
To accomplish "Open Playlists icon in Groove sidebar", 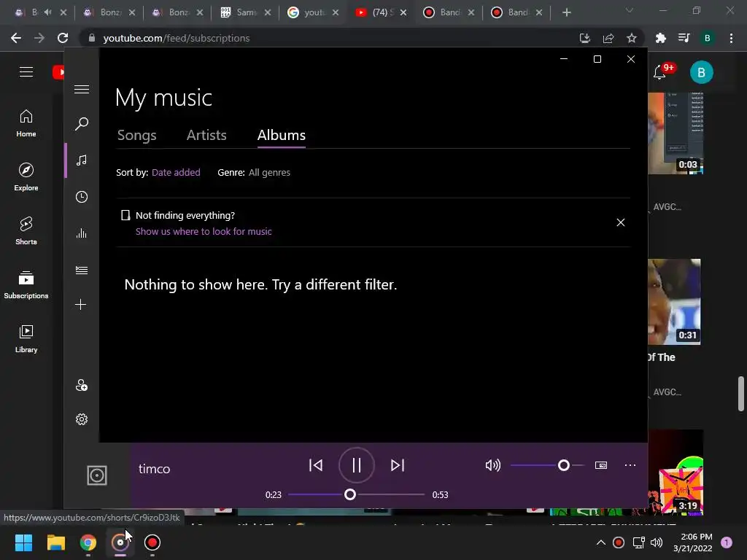I will (x=82, y=270).
